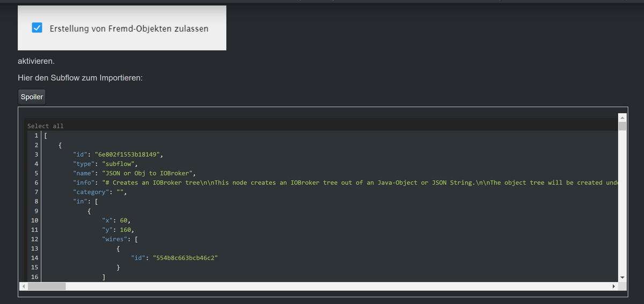Click the "category" key in the code
The height and width of the screenshot is (304, 644).
[91, 192]
